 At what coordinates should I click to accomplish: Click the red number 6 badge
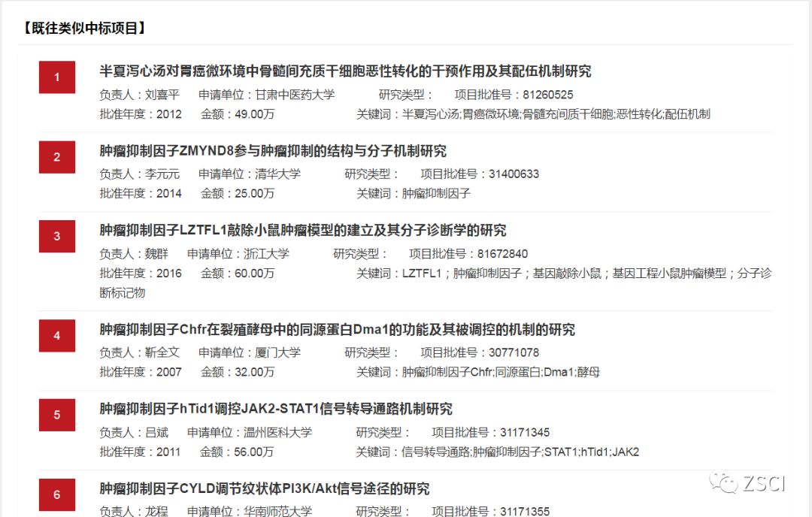click(57, 494)
